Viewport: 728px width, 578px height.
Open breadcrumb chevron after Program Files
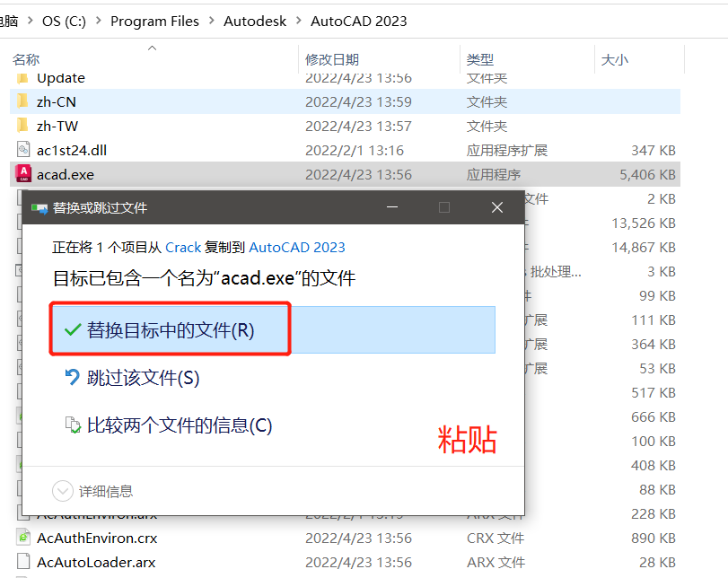[211, 21]
